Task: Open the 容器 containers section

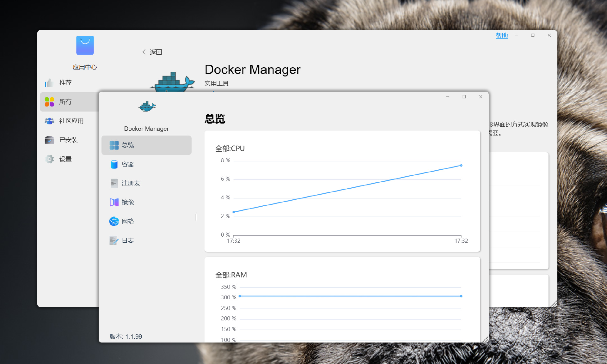Action: tap(127, 164)
